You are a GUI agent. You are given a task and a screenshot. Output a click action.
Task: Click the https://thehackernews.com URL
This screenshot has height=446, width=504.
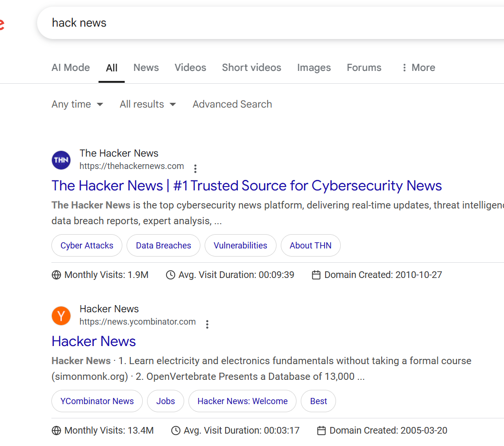pyautogui.click(x=131, y=166)
